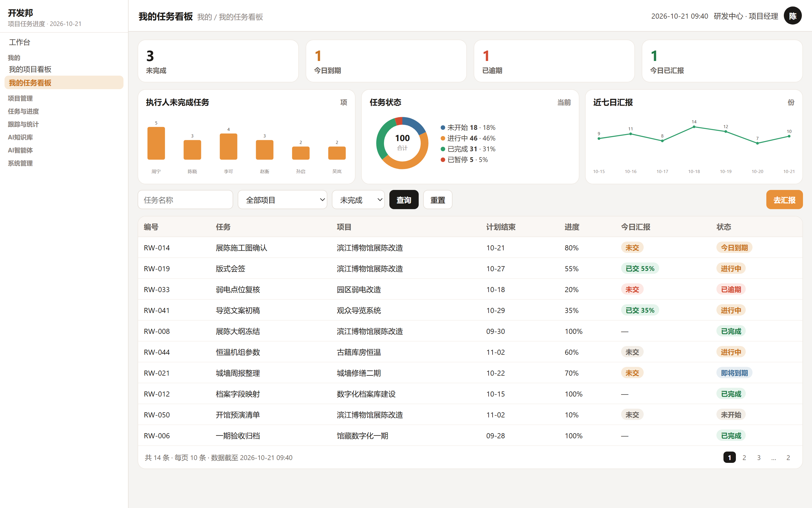812x508 pixels.
Task: Click task name 一期验收归档
Action: click(x=238, y=436)
